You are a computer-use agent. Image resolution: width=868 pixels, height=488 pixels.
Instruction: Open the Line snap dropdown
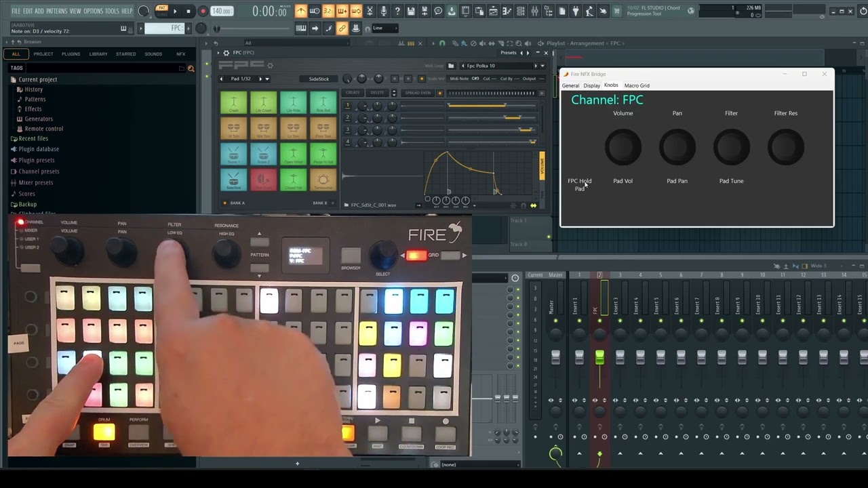point(386,28)
